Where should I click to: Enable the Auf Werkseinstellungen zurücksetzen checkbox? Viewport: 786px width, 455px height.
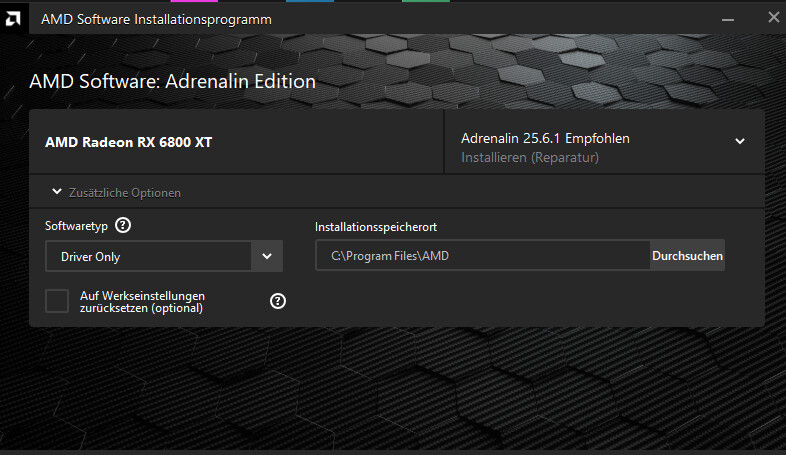tap(57, 301)
